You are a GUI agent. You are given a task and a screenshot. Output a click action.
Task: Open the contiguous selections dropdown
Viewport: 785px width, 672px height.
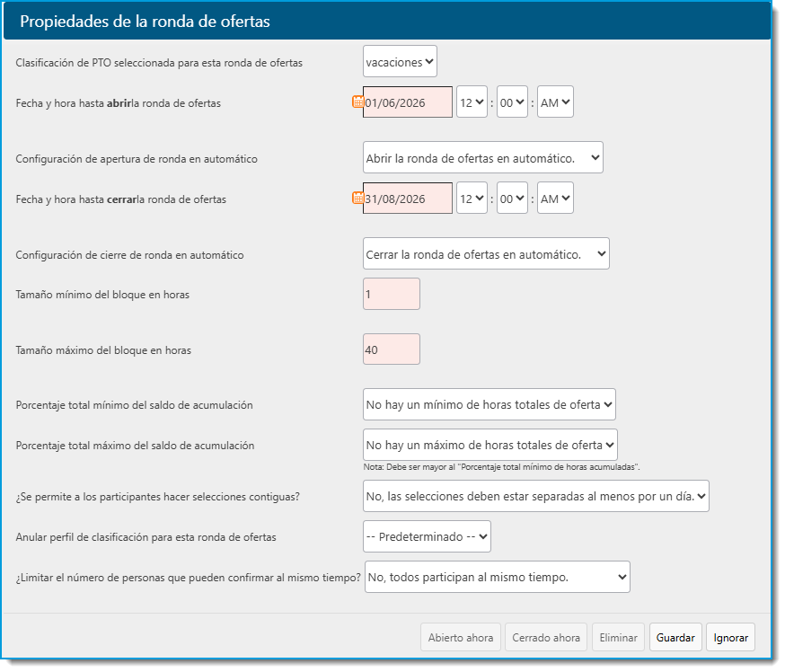535,496
